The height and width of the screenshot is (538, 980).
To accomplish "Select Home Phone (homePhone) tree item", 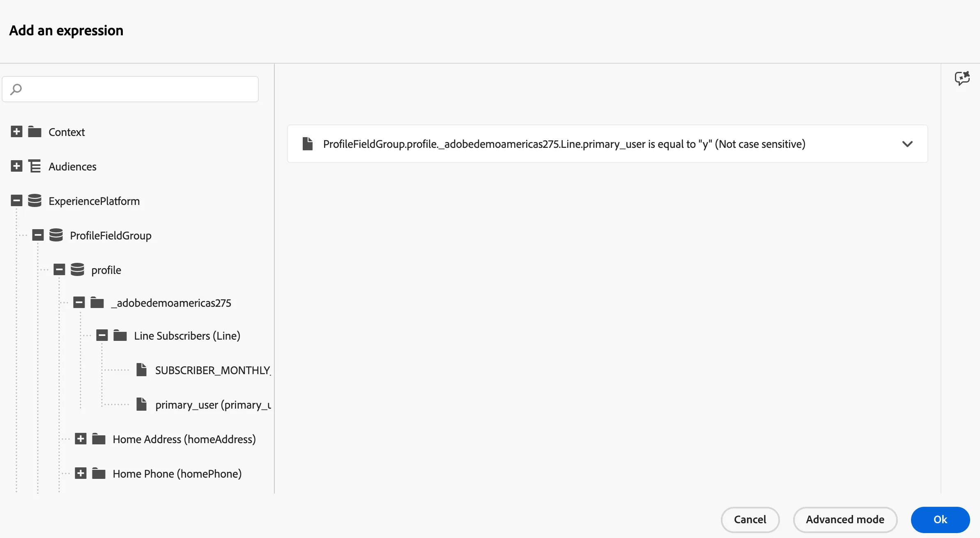I will [x=177, y=474].
